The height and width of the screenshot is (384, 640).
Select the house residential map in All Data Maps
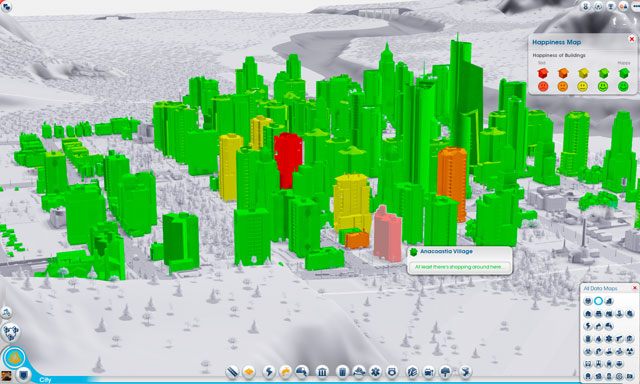tap(588, 314)
